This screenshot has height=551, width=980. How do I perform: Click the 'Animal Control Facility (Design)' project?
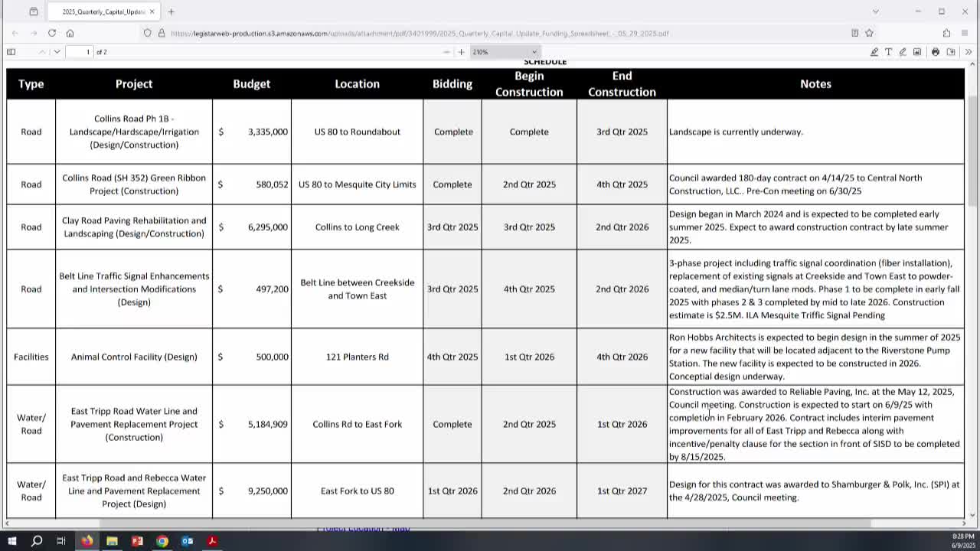[134, 357]
